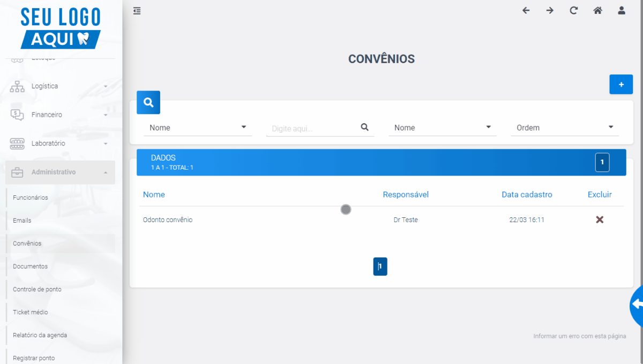The width and height of the screenshot is (643, 364).
Task: Click the CONVÊNIOS page title
Action: (382, 59)
